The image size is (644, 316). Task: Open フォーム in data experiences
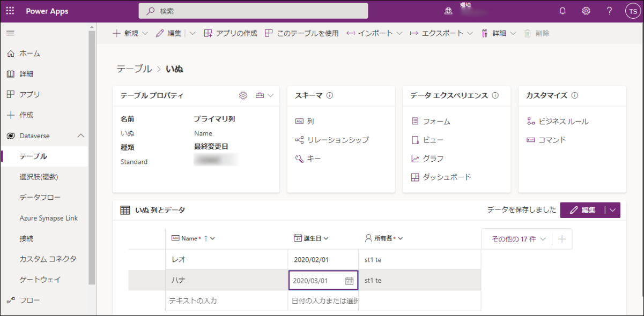pos(431,122)
